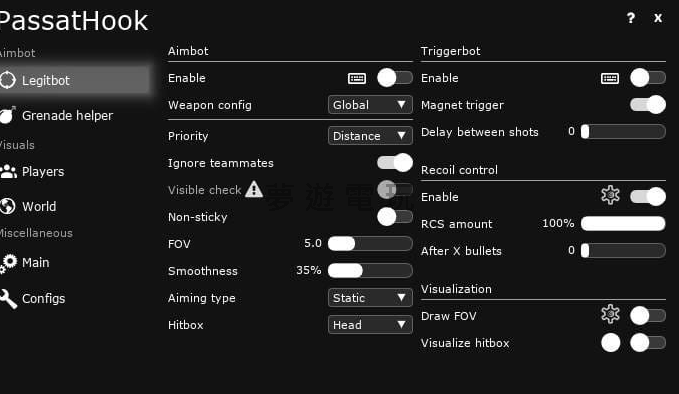This screenshot has height=394, width=679.
Task: Toggle the Aimbot Enable switch
Action: (394, 78)
